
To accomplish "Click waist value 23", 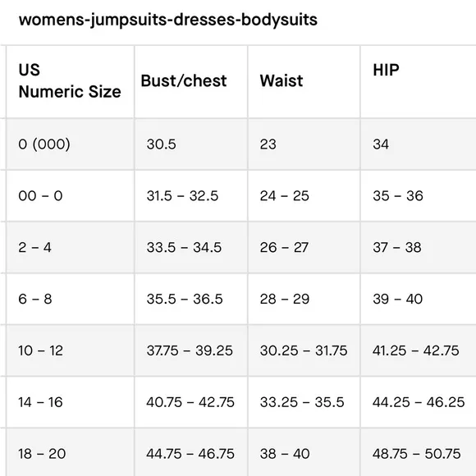I will [268, 144].
